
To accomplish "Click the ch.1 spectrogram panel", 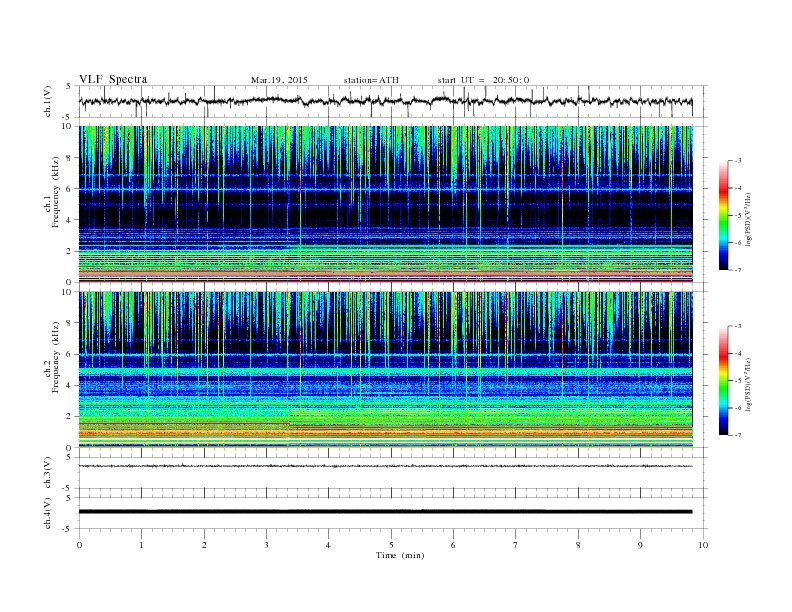I will click(386, 204).
